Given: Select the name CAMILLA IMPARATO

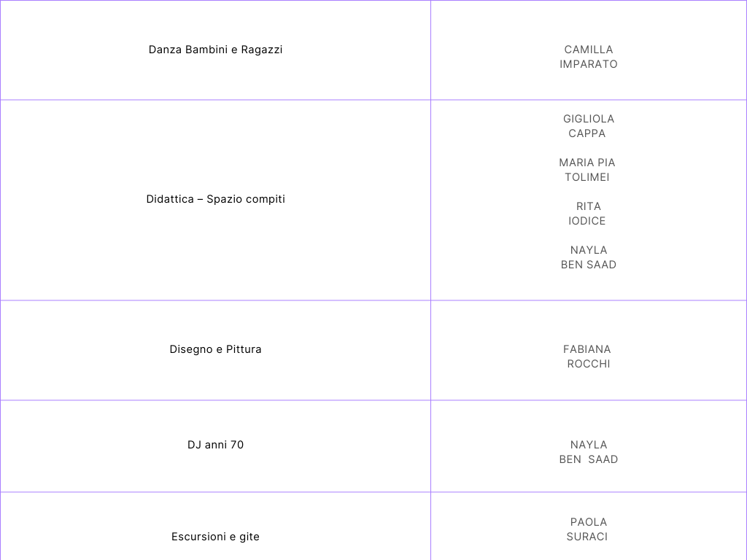Looking at the screenshot, I should (589, 57).
